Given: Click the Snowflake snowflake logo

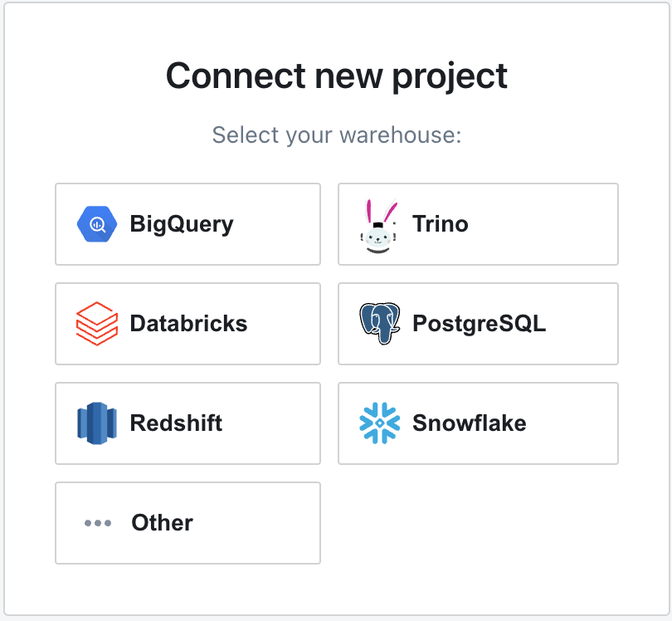Looking at the screenshot, I should click(x=380, y=423).
